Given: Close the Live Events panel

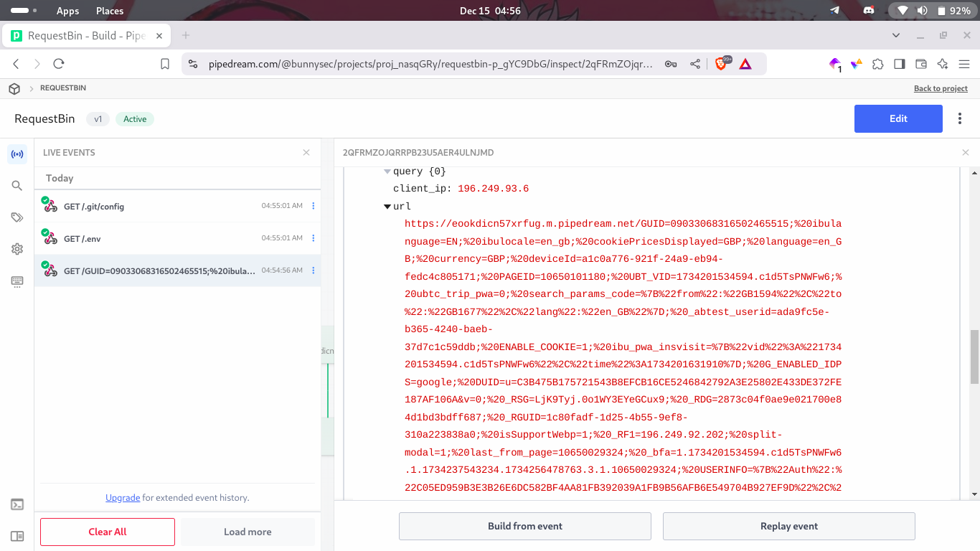Looking at the screenshot, I should click(x=306, y=153).
